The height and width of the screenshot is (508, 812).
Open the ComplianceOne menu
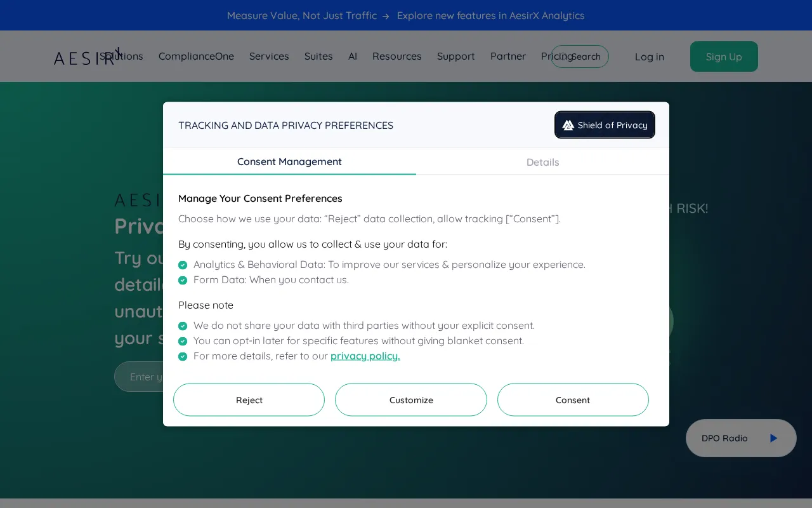tap(196, 56)
